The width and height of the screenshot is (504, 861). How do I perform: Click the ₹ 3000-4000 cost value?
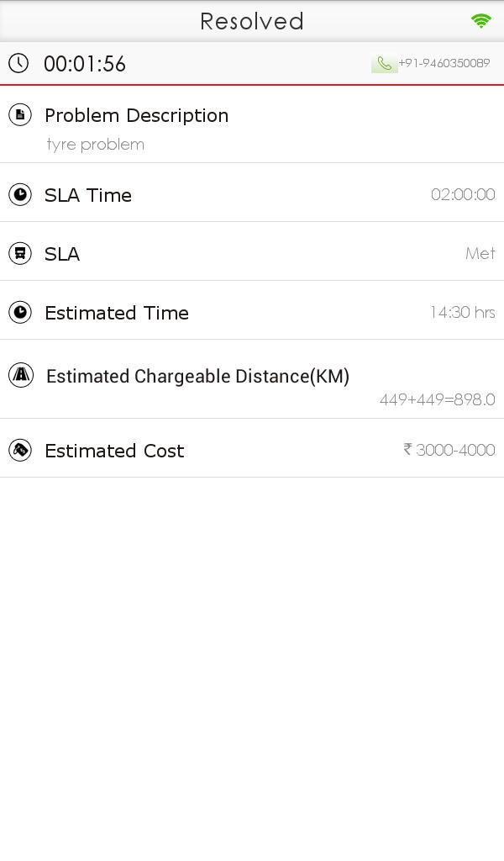click(449, 450)
